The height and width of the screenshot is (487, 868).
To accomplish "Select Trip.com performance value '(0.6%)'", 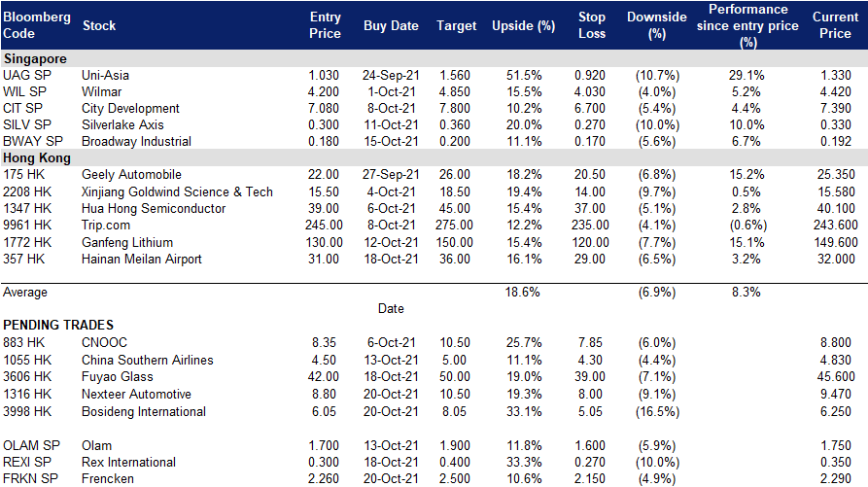I will pos(747,226).
